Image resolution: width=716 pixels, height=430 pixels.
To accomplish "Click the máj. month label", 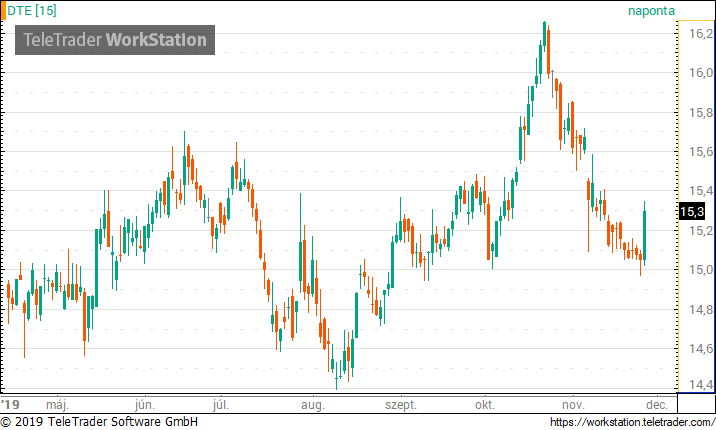I will point(58,404).
